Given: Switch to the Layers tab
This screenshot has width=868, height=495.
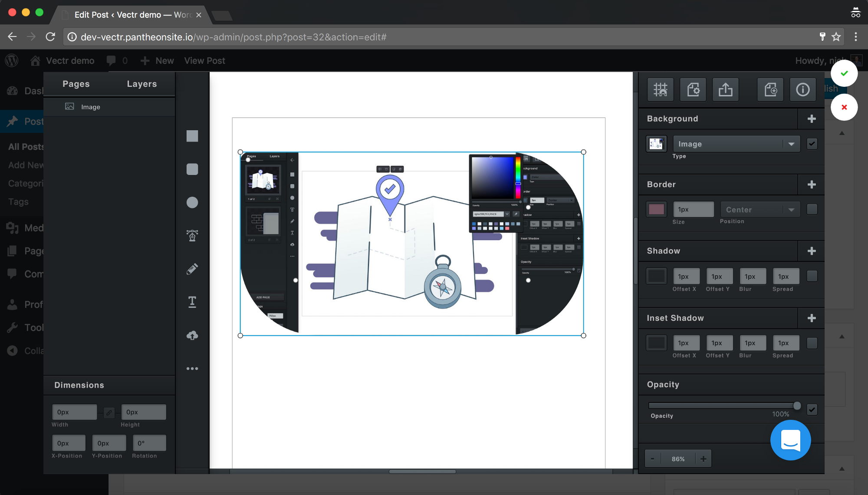Looking at the screenshot, I should 141,83.
